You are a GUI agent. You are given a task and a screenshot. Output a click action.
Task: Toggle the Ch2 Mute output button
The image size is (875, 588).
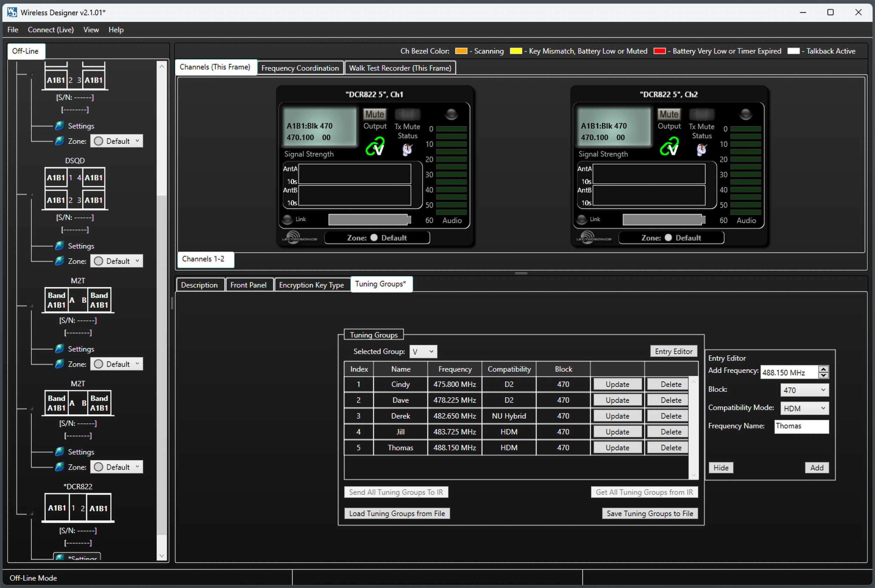pos(668,114)
